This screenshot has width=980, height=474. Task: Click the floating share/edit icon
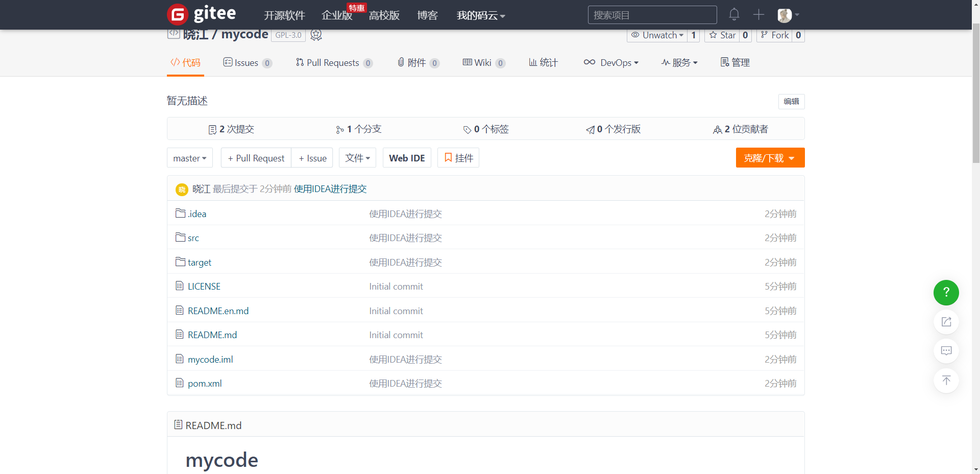(x=946, y=322)
